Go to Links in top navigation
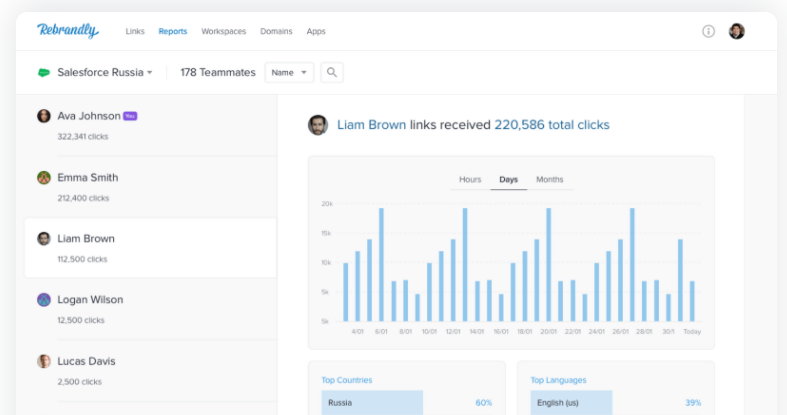The width and height of the screenshot is (787, 415). pos(135,31)
